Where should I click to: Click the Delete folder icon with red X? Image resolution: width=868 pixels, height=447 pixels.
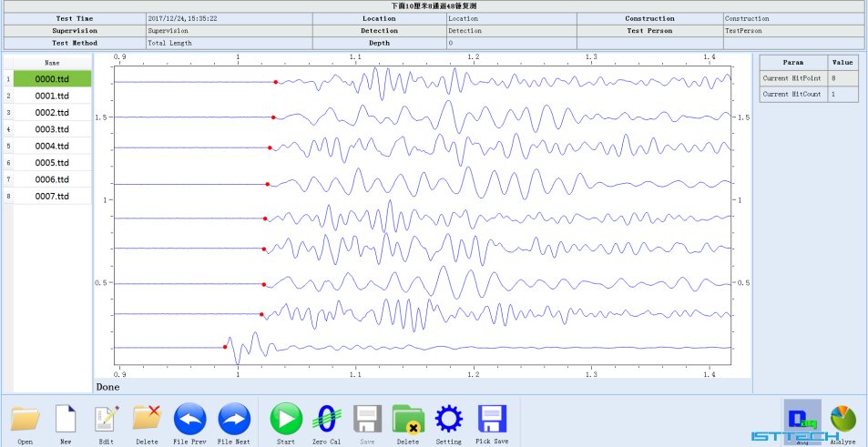coord(147,418)
